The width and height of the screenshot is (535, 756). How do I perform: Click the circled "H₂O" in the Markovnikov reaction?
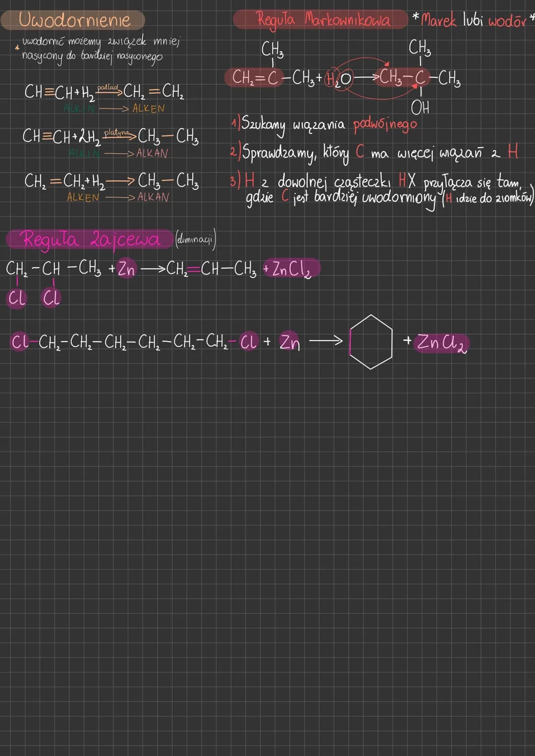339,78
